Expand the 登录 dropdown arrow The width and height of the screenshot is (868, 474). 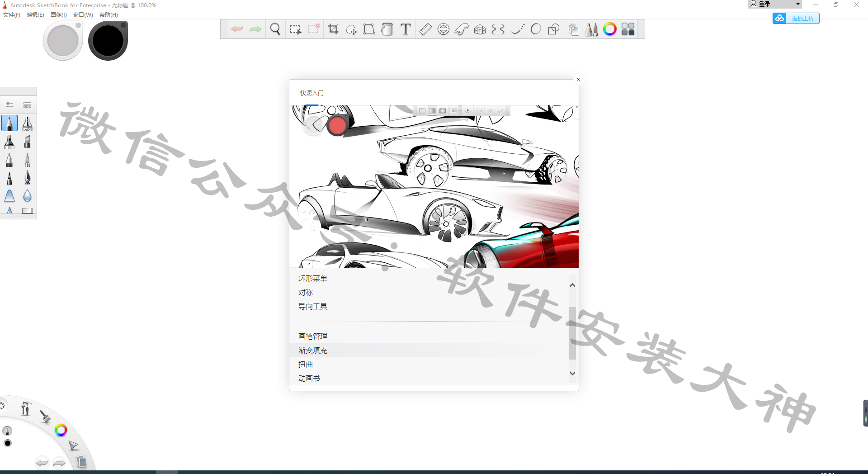[x=798, y=4]
